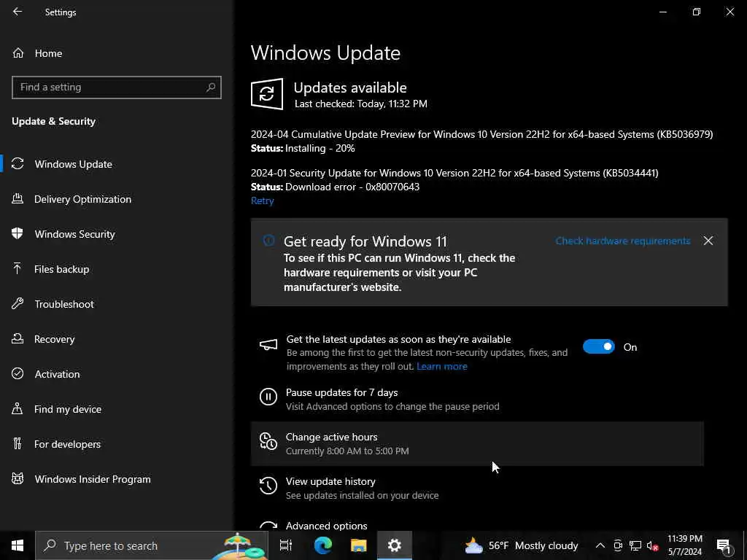The image size is (747, 560).
Task: Open the Windows Start menu
Action: pos(18,545)
